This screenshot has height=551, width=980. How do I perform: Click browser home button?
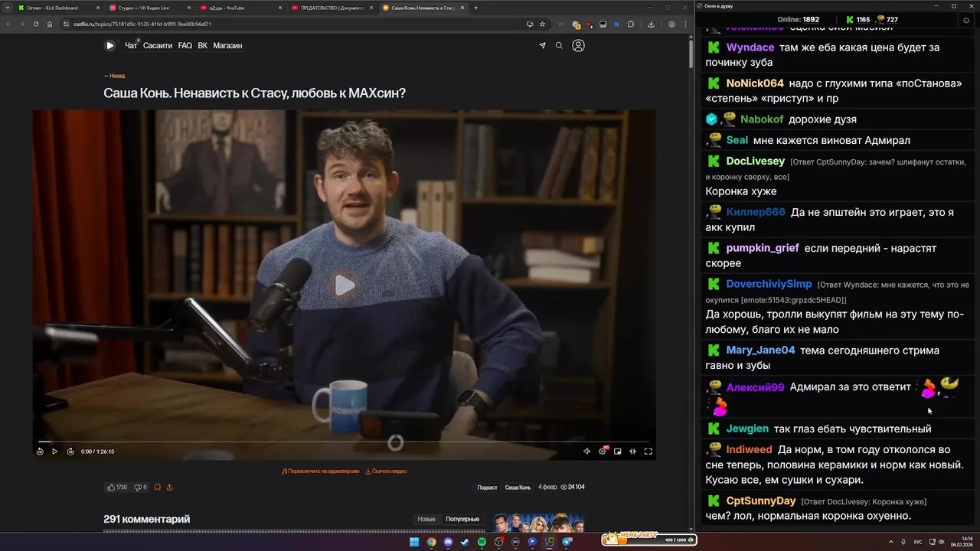click(x=50, y=24)
